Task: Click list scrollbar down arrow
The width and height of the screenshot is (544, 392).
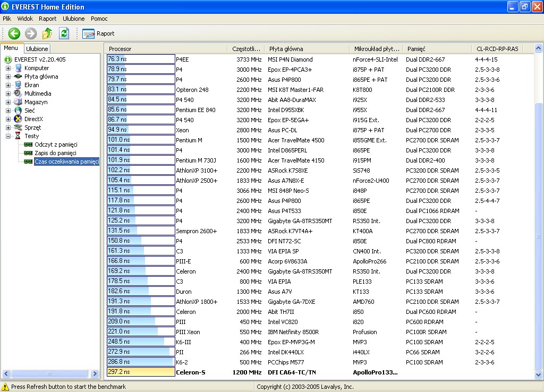Action: pyautogui.click(x=539, y=374)
